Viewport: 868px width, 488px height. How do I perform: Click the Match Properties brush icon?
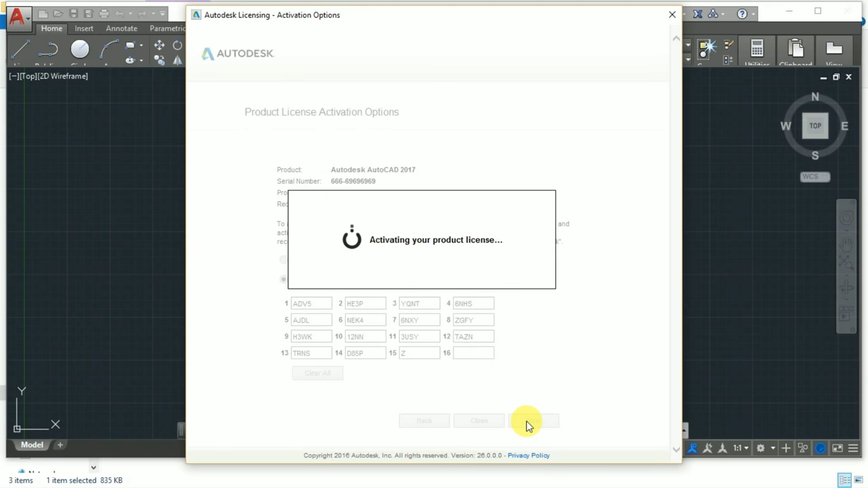tap(728, 45)
